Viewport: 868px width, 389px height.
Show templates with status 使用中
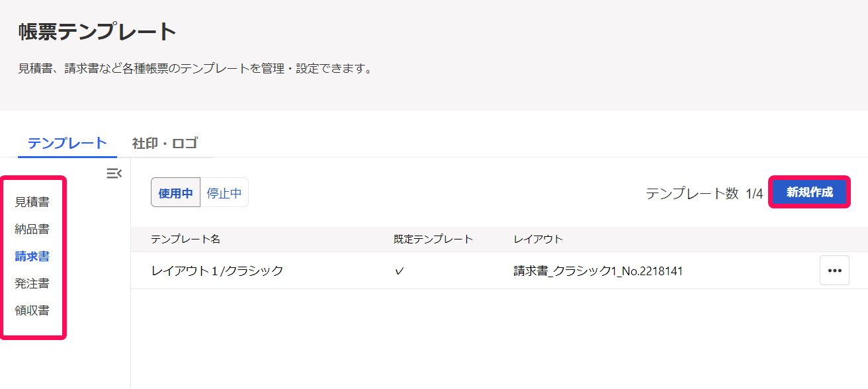(x=175, y=193)
